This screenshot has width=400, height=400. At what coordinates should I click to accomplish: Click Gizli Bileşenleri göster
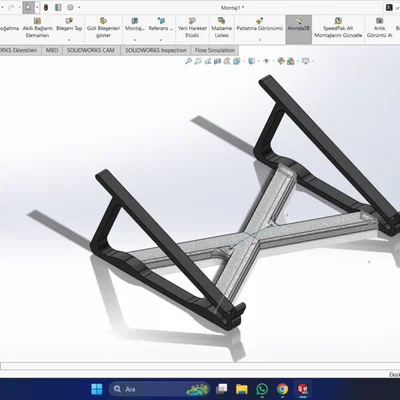point(103,28)
